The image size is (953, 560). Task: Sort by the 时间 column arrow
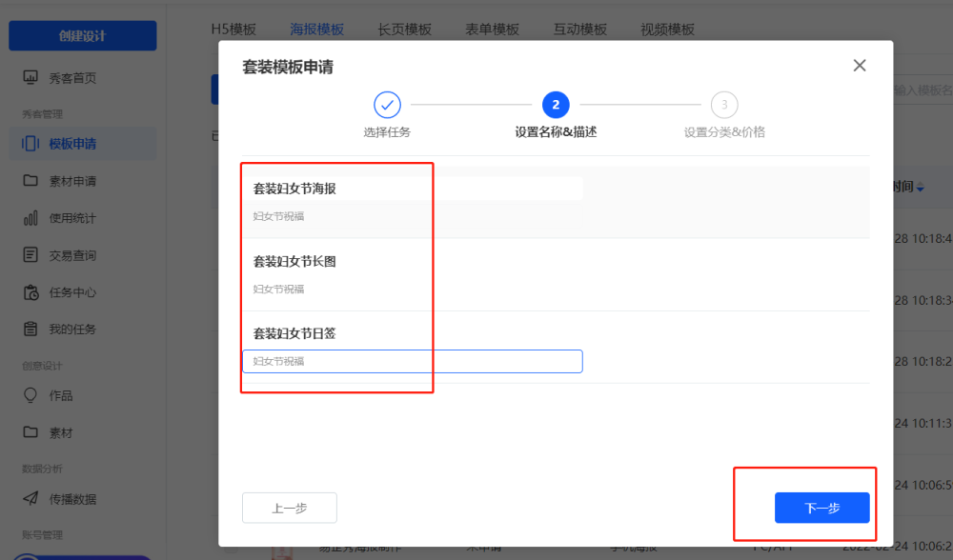[921, 188]
